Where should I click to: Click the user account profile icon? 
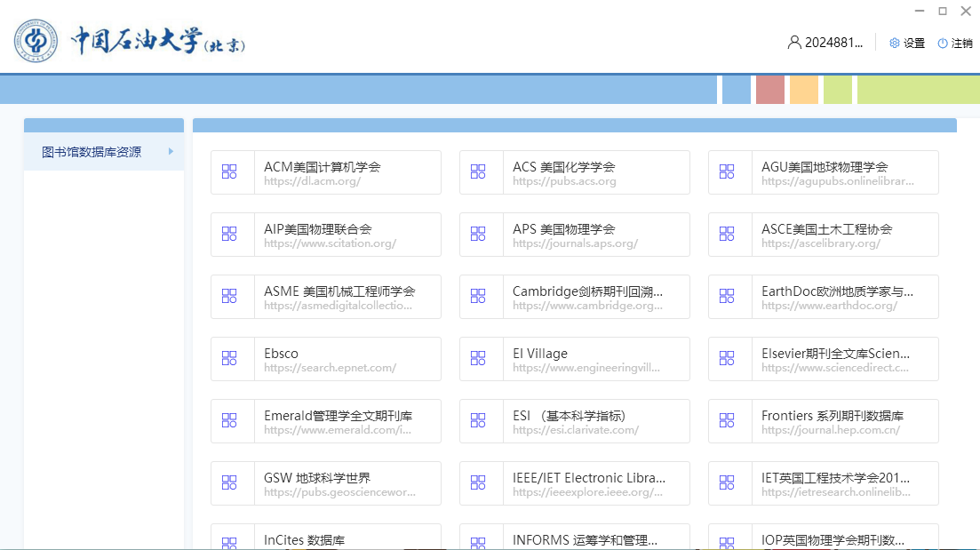tap(794, 43)
